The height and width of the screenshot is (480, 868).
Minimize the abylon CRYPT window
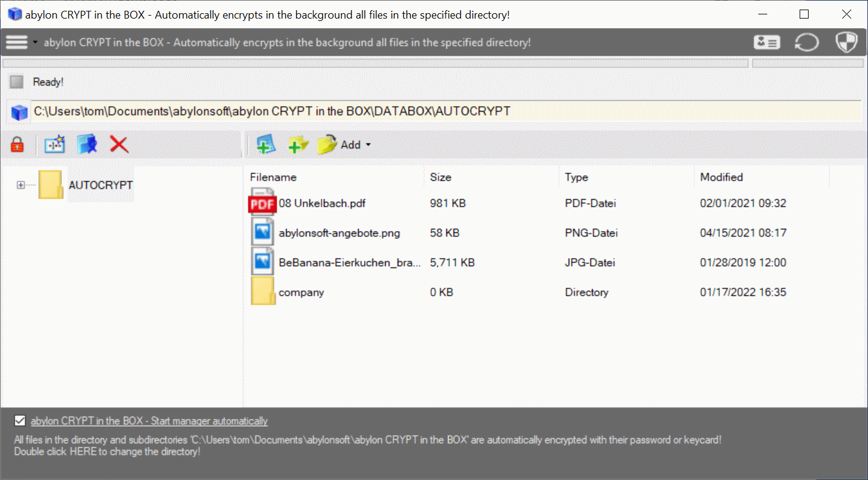coord(762,14)
